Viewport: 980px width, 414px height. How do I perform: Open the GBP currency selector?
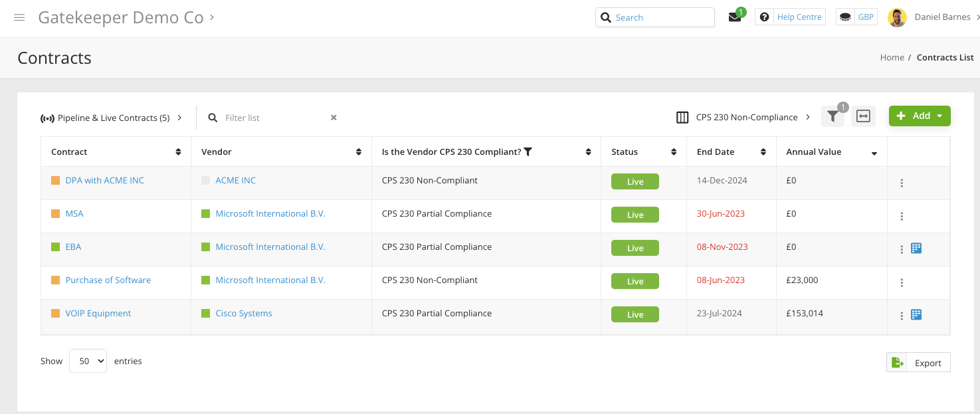pos(856,17)
